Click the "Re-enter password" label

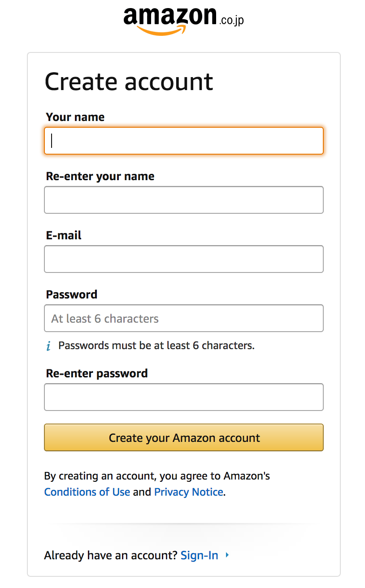[96, 373]
